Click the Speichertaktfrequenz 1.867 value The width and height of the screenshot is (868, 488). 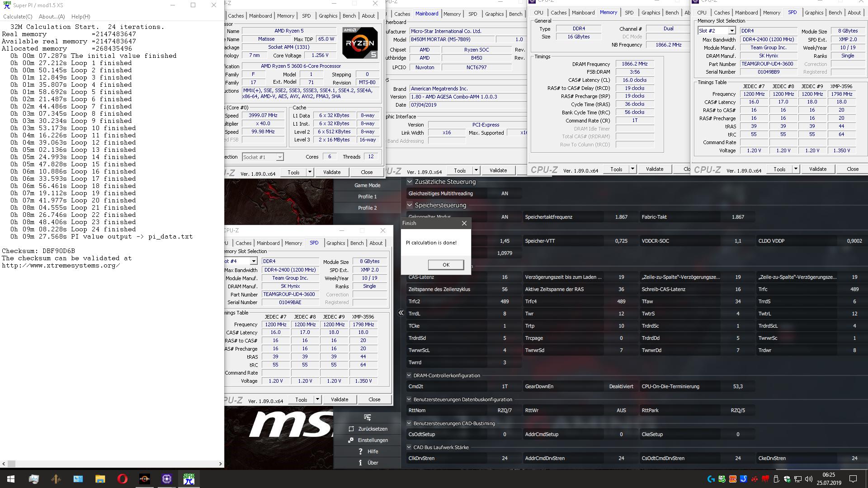(621, 217)
